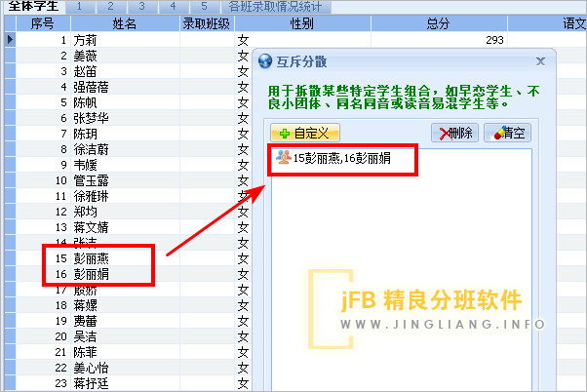
Task: Close the 互斥分散 dialog
Action: [540, 61]
